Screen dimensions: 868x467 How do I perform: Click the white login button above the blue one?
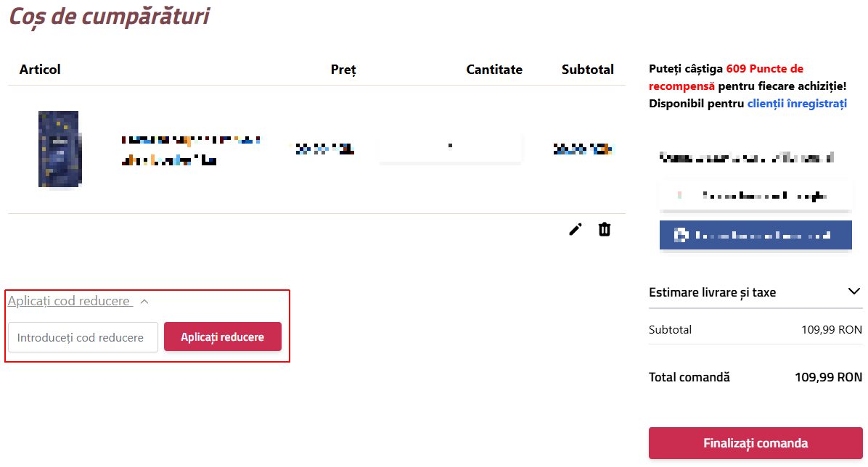pos(755,195)
